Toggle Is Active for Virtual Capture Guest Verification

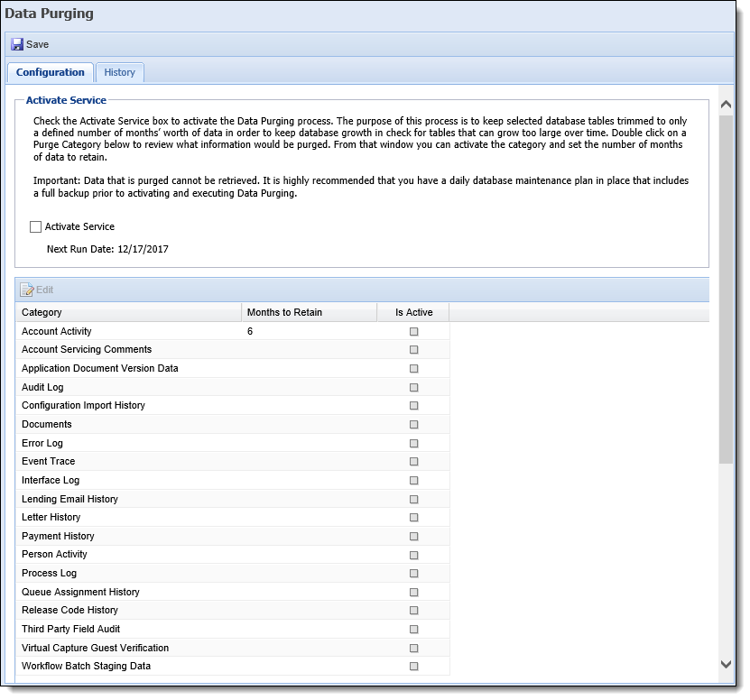413,648
